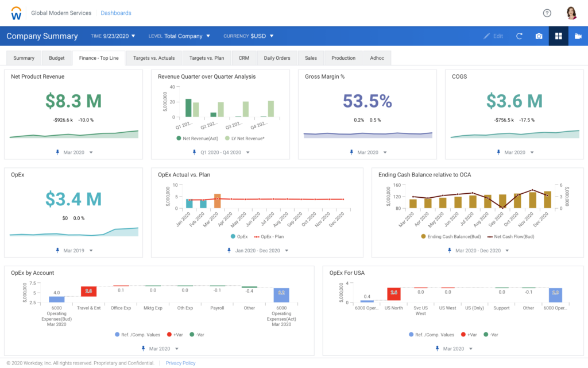Open the grid layout view icon
The image size is (588, 368).
click(x=558, y=36)
